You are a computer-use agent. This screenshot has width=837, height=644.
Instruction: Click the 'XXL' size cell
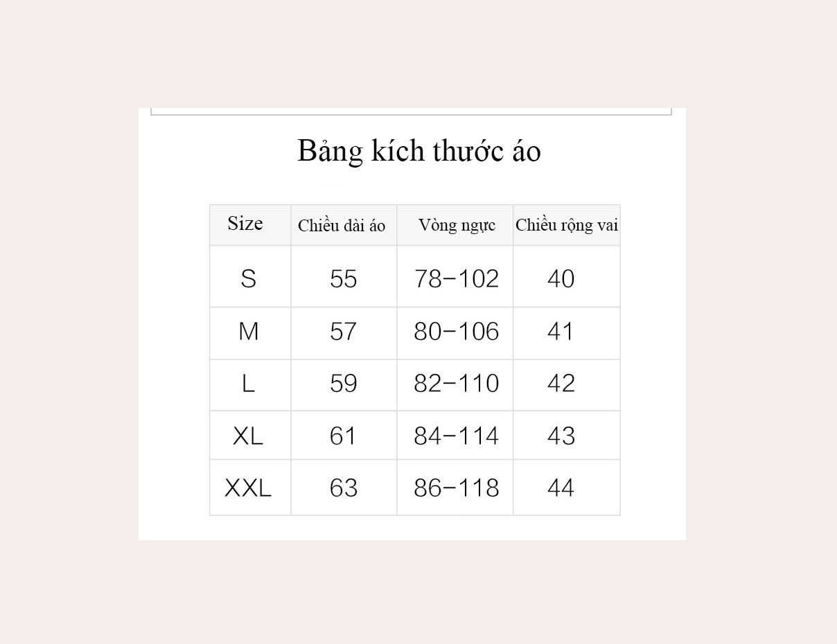pyautogui.click(x=248, y=488)
